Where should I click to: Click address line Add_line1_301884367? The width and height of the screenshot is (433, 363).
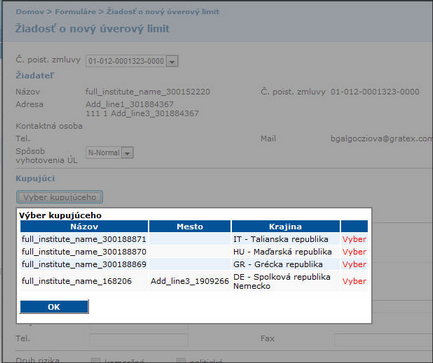(x=130, y=104)
